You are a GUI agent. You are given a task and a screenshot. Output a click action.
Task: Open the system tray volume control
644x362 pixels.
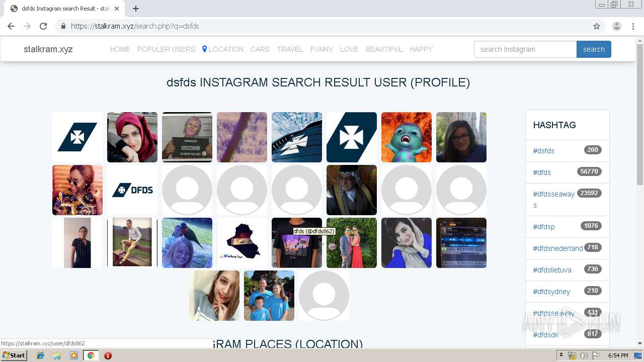click(x=584, y=355)
